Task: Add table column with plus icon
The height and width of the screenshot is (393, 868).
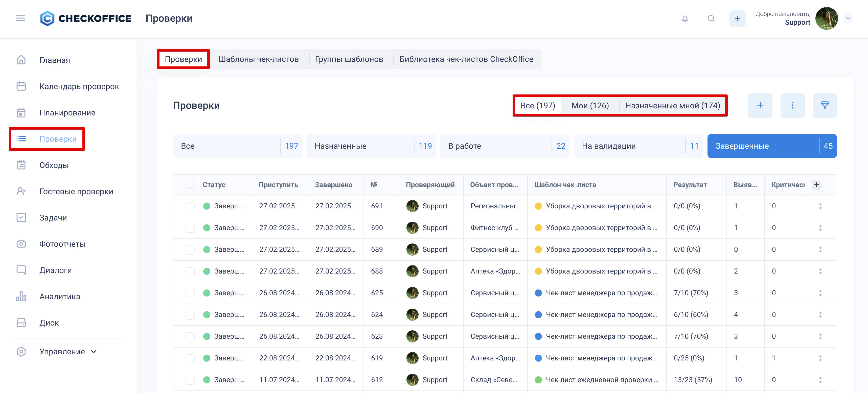Action: pyautogui.click(x=816, y=185)
